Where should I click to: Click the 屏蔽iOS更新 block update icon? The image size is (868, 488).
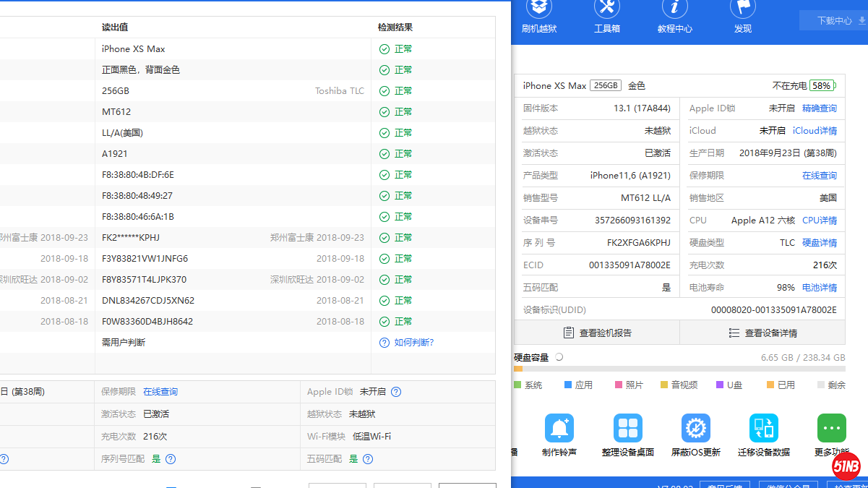tap(695, 429)
